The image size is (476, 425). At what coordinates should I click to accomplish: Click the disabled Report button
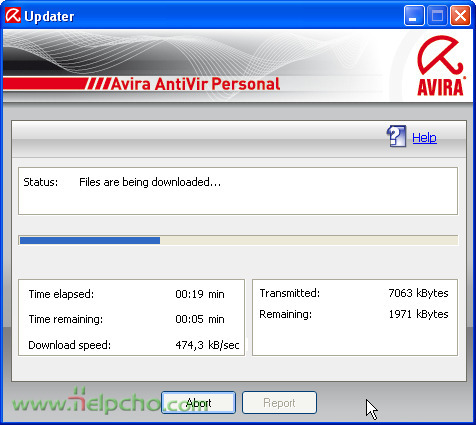[x=279, y=403]
